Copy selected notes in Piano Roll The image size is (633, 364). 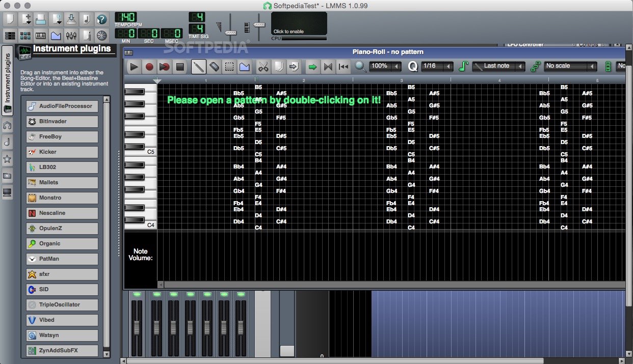(278, 66)
